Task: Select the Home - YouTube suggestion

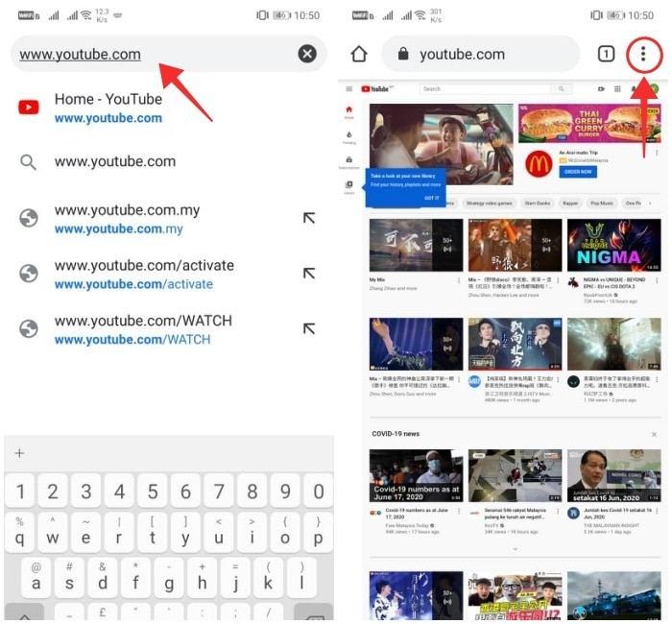Action: (x=108, y=108)
